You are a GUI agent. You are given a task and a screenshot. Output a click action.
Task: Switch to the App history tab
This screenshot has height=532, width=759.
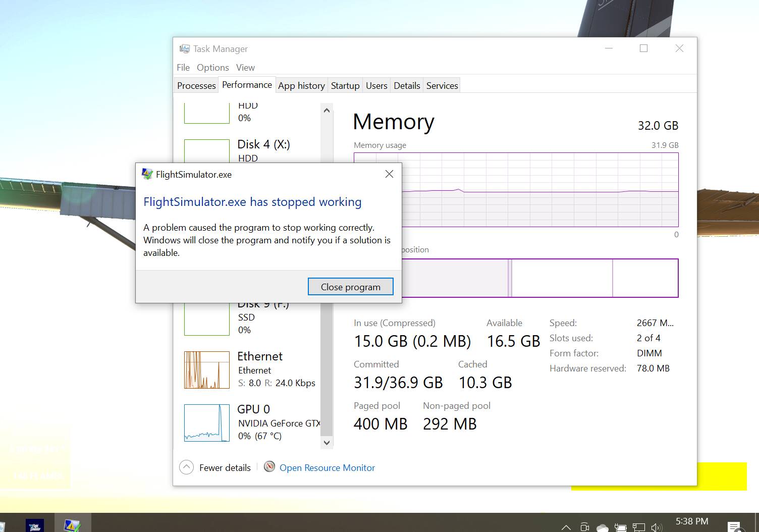(x=301, y=86)
